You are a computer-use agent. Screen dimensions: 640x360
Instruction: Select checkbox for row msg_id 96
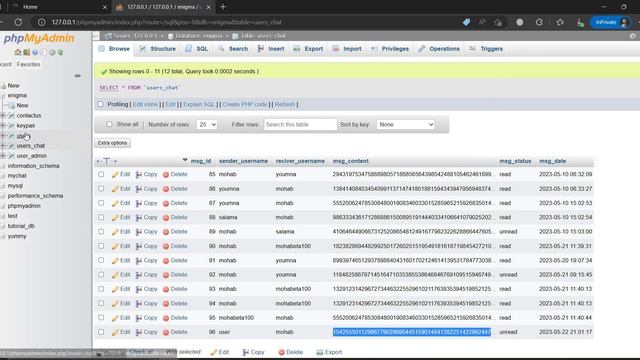tap(101, 332)
